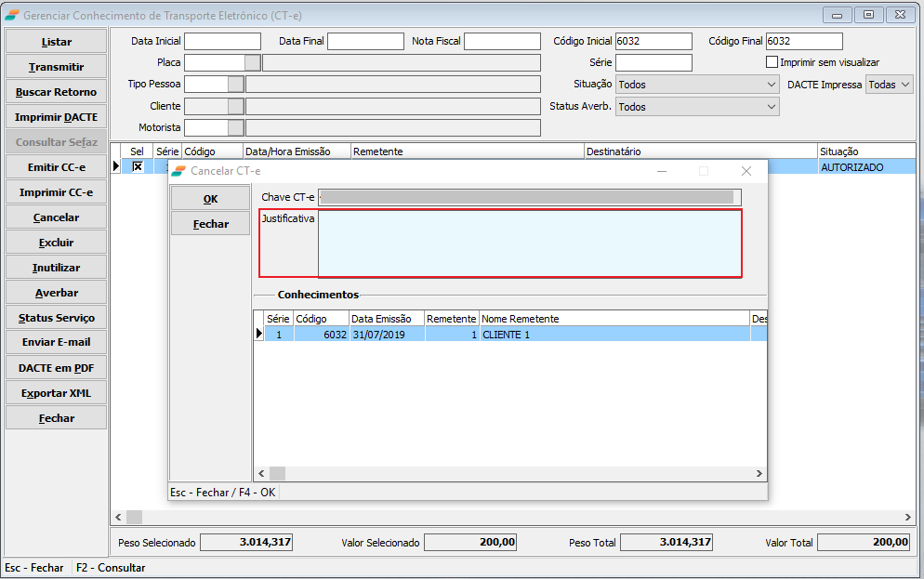This screenshot has height=579, width=924.
Task: Click the main window application icon
Action: click(11, 16)
